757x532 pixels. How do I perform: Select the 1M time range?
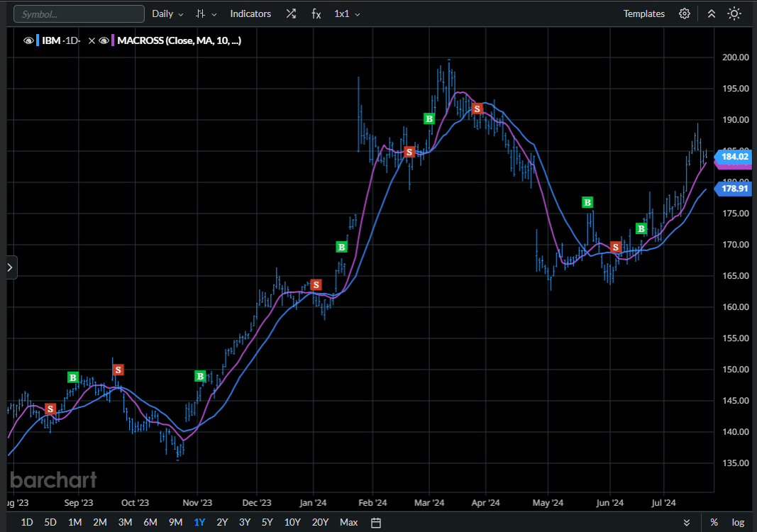(74, 522)
